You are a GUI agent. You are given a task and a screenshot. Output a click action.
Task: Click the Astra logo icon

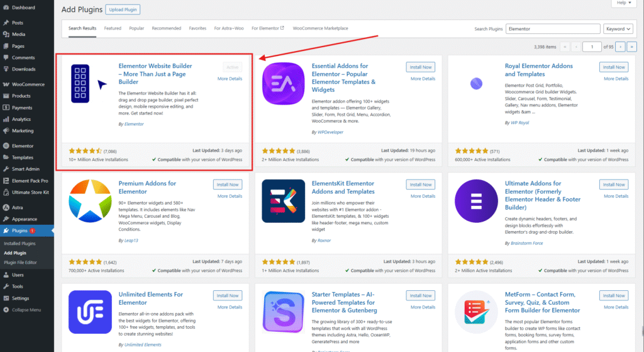6,208
